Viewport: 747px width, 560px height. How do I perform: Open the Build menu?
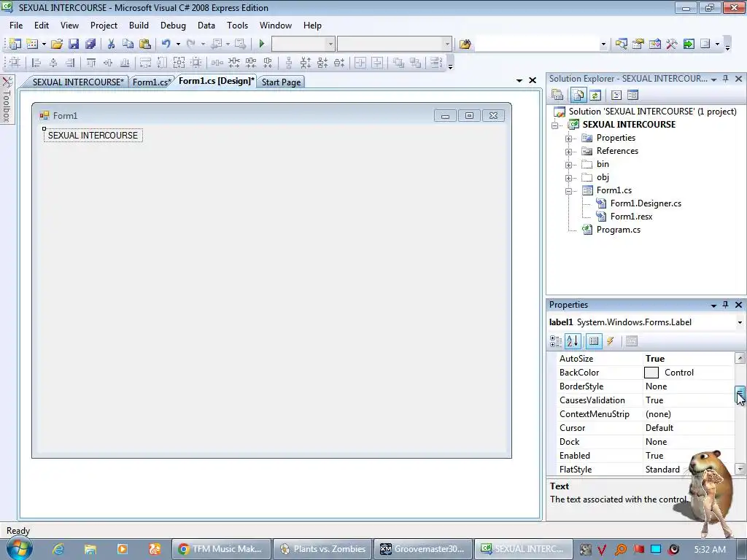(x=139, y=26)
